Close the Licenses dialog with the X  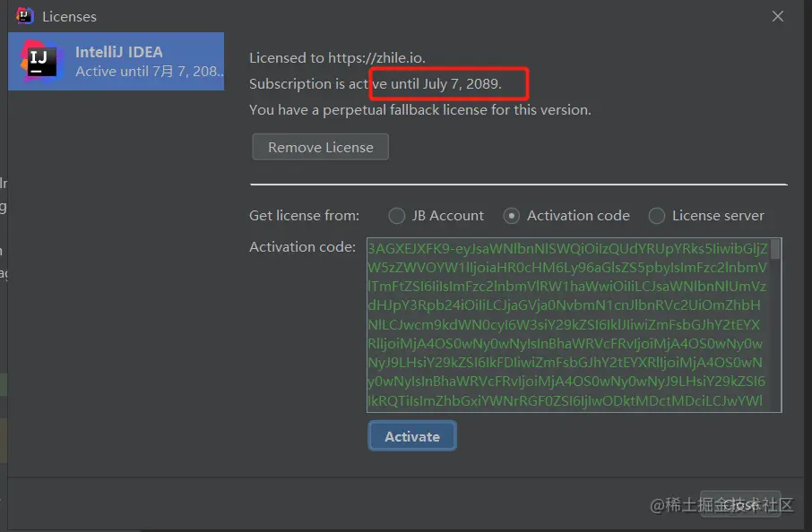point(777,16)
